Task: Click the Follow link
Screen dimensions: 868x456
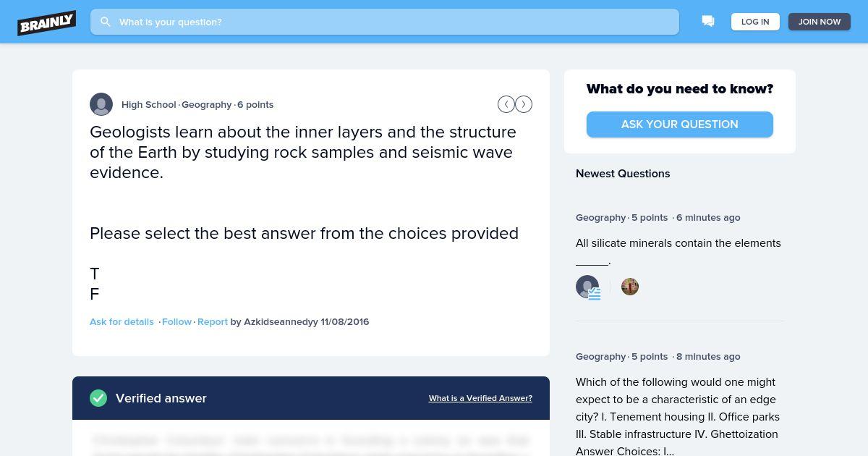Action: [x=176, y=321]
